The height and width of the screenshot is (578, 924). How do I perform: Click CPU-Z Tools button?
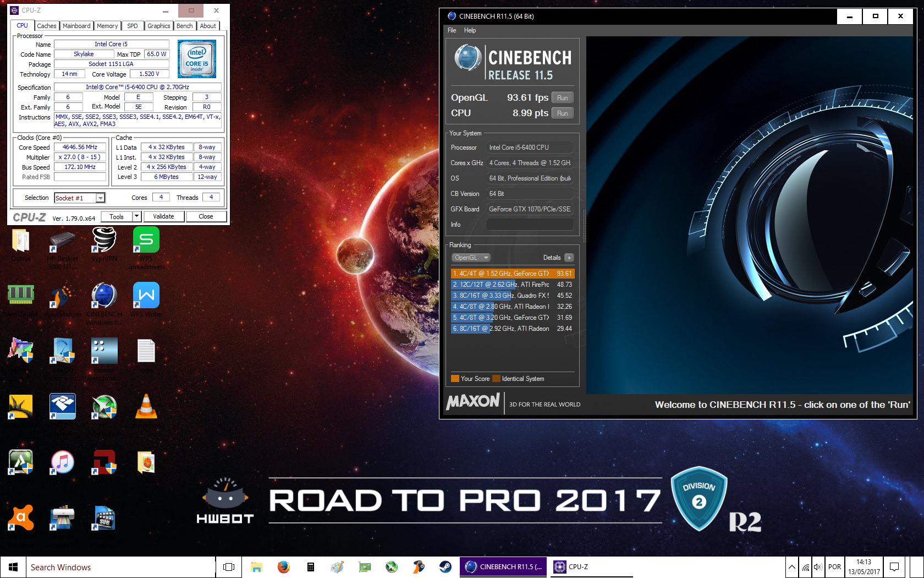click(x=117, y=216)
